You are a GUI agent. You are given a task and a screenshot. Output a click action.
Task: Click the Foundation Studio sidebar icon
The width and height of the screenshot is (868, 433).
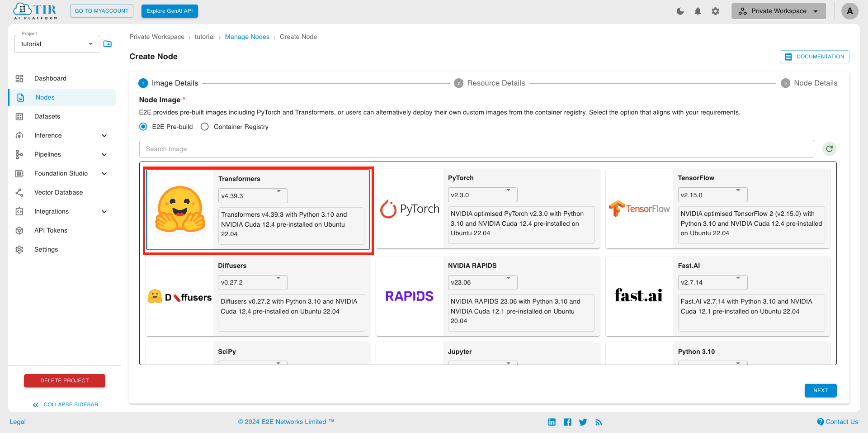19,173
